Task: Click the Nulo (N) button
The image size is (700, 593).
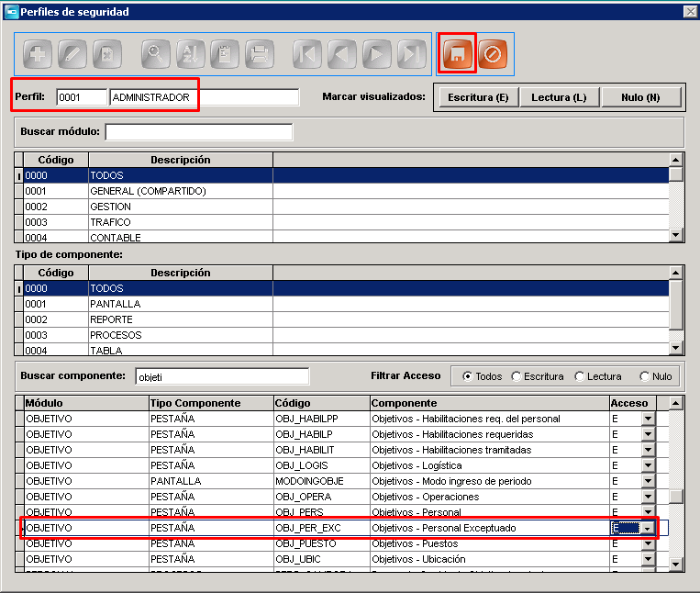Action: 640,97
